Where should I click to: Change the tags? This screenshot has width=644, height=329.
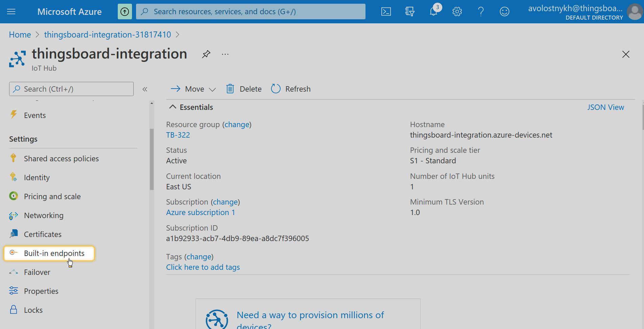click(x=199, y=257)
